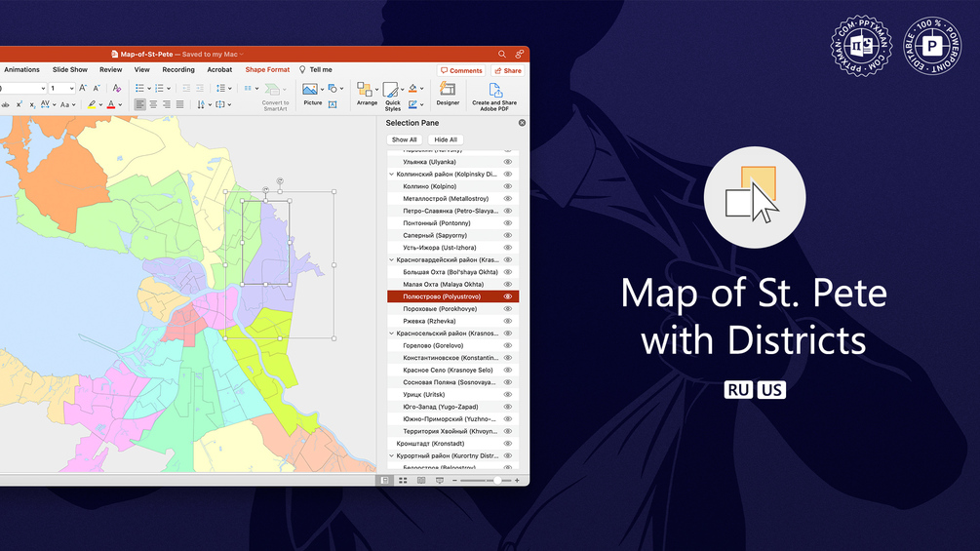Open the Animations tab
Screen dimensions: 980x551
pyautogui.click(x=21, y=70)
